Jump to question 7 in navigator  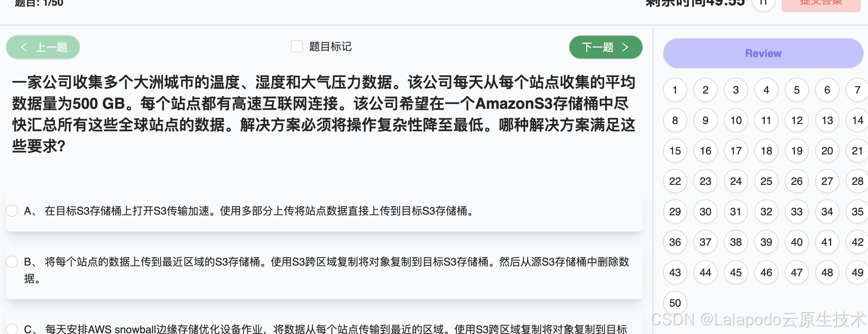point(857,90)
